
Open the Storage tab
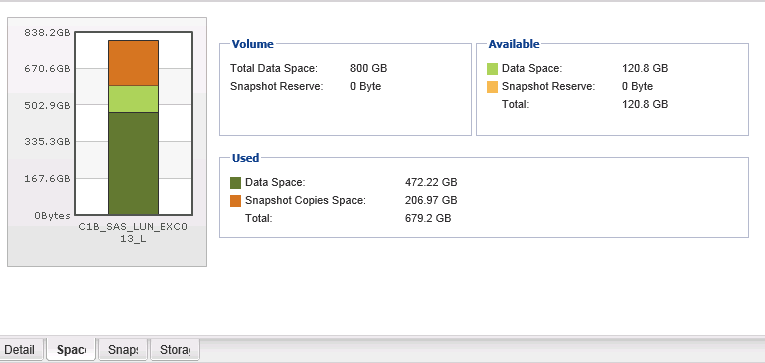[175, 349]
